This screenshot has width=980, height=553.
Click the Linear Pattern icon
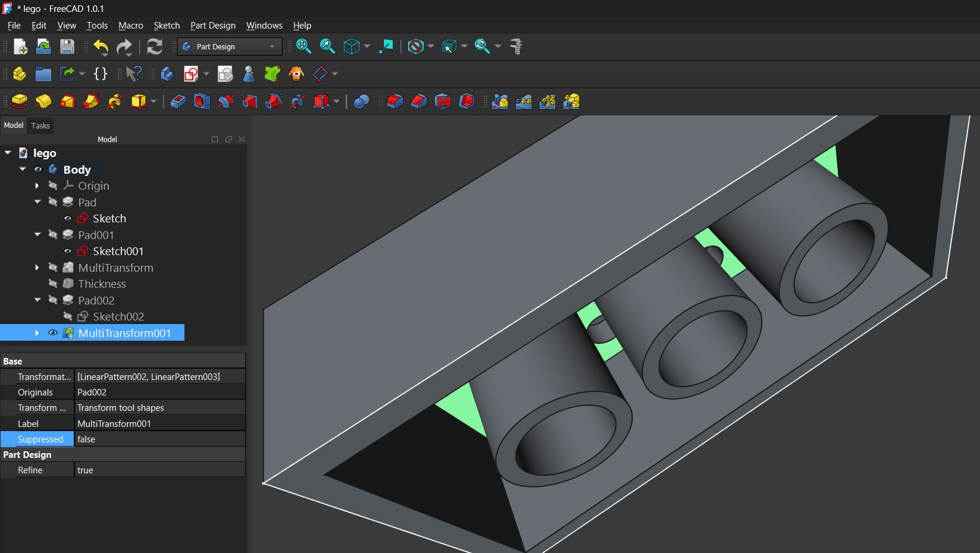tap(524, 102)
